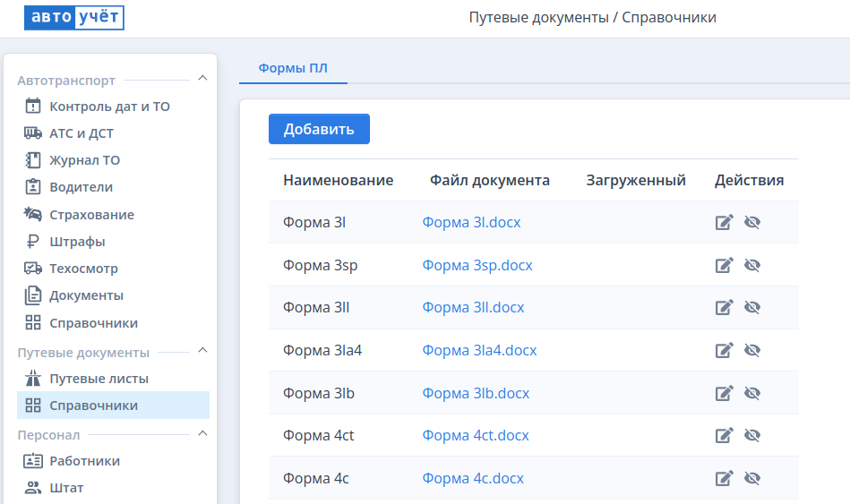Image resolution: width=850 pixels, height=504 pixels.
Task: Edit the Форма 3la4 row
Action: click(x=725, y=350)
